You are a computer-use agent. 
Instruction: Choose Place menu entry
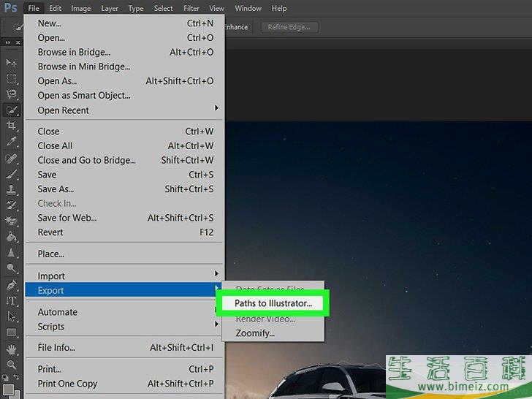coord(124,254)
